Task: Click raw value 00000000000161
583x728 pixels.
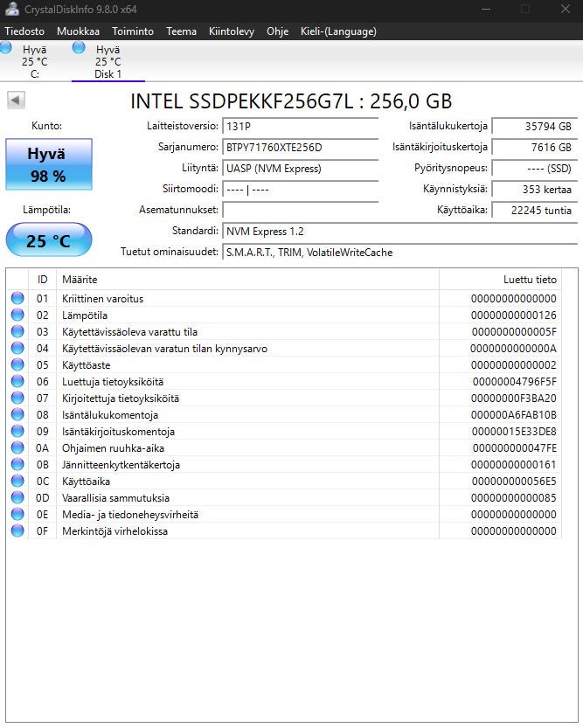Action: coord(513,465)
